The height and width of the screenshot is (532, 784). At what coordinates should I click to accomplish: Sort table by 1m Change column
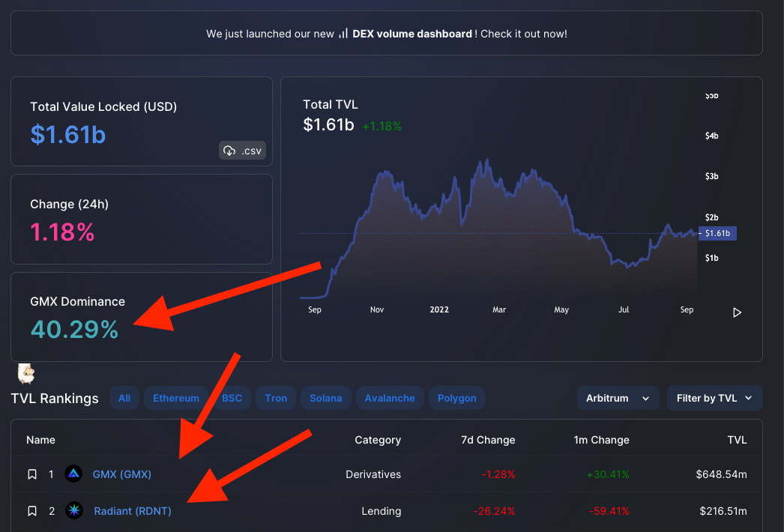602,440
